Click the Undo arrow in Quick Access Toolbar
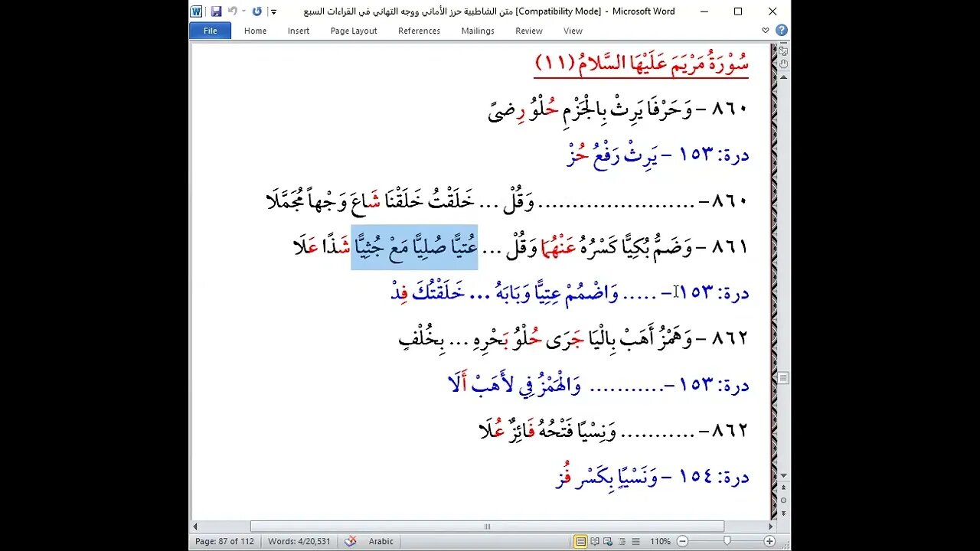This screenshot has width=980, height=551. tap(232, 11)
